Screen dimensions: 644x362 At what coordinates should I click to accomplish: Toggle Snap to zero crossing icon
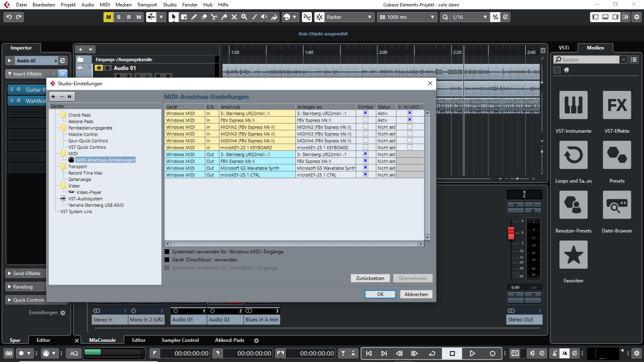pyautogui.click(x=306, y=17)
